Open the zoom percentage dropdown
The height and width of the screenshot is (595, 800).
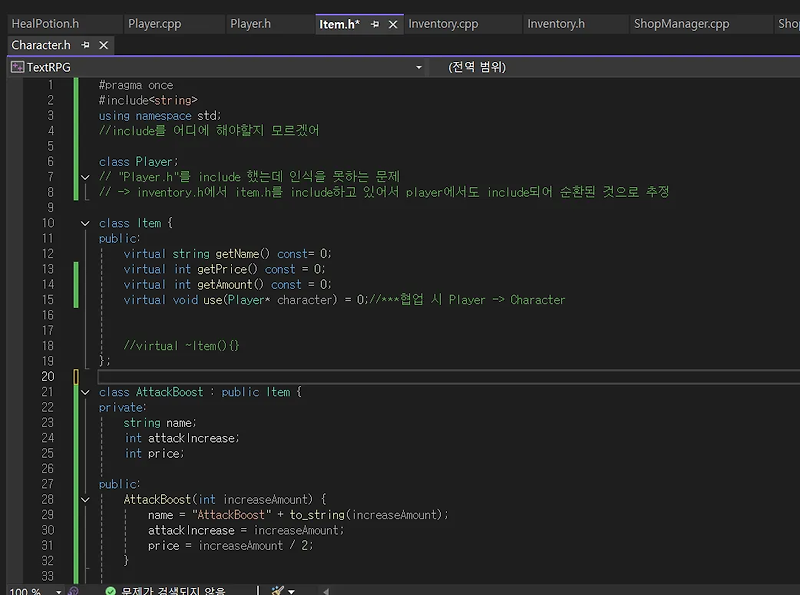coord(57,591)
